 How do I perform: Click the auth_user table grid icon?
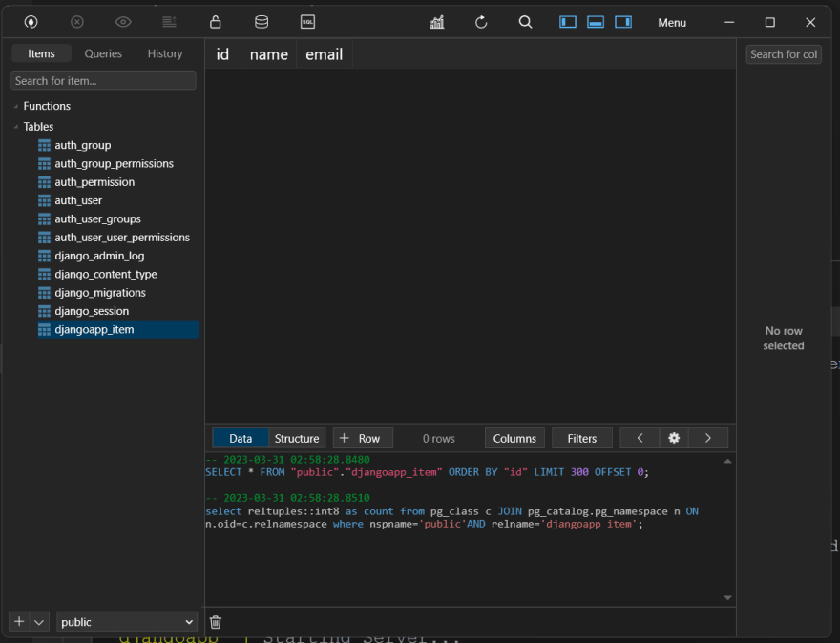coord(45,200)
